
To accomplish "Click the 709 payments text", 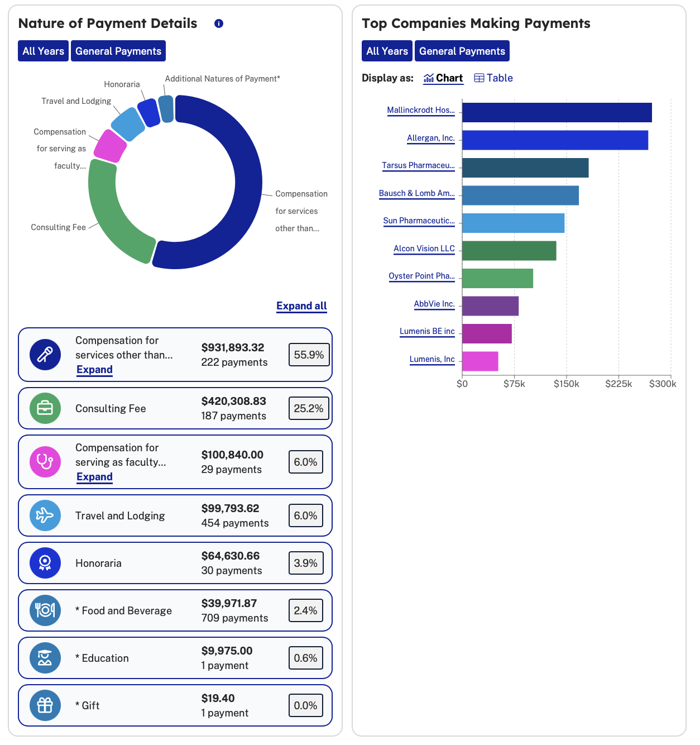I will coord(234,618).
